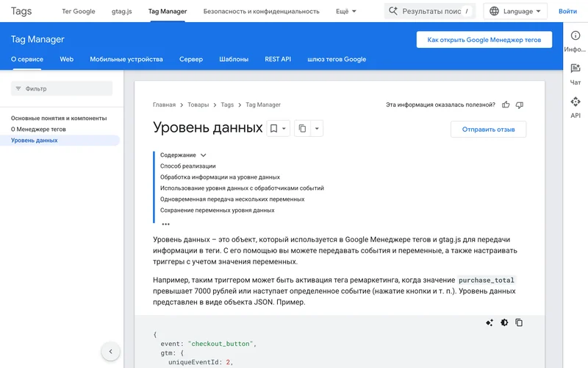Jump to Способ реализации section
Image resolution: width=588 pixels, height=368 pixels.
(188, 166)
